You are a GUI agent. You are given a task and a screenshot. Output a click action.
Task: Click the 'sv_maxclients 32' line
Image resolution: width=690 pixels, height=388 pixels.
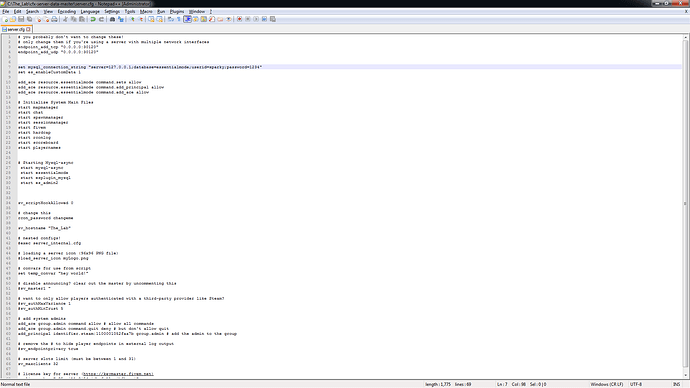click(x=38, y=364)
